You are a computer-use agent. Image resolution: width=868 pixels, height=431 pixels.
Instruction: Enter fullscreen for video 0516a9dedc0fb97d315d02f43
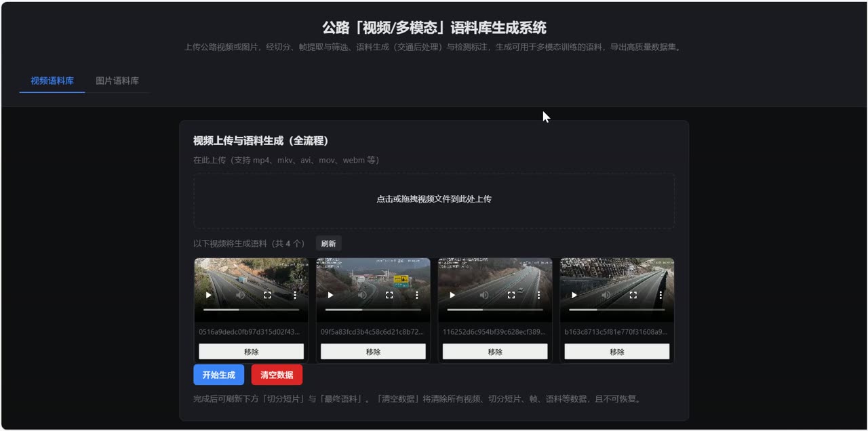tap(267, 295)
